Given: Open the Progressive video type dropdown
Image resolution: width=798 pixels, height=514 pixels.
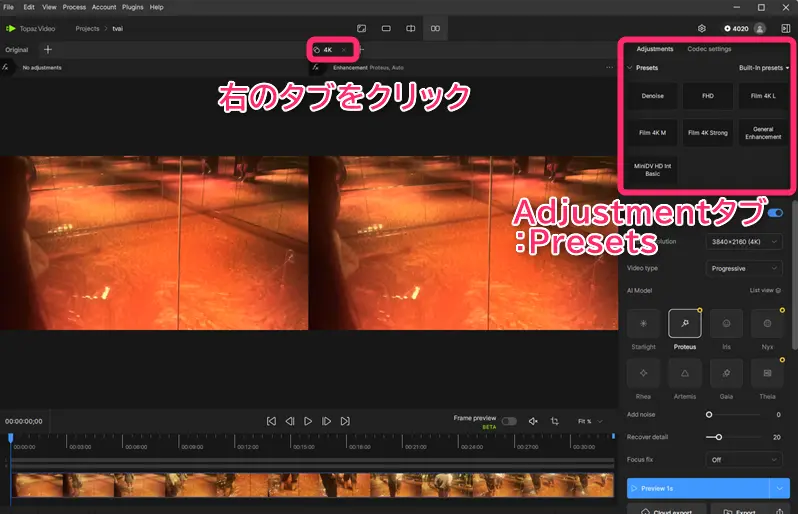Looking at the screenshot, I should 744,268.
